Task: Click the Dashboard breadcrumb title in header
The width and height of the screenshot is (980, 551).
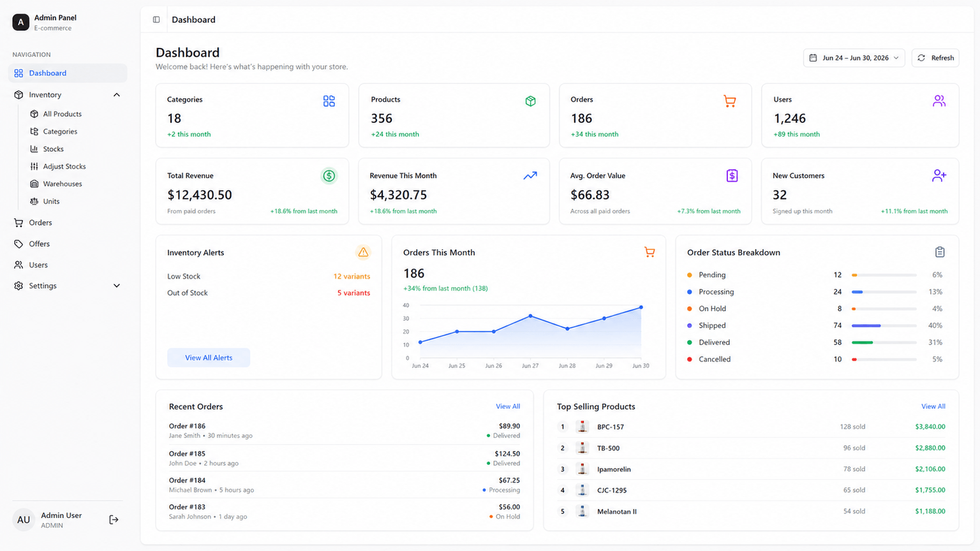Action: [193, 20]
